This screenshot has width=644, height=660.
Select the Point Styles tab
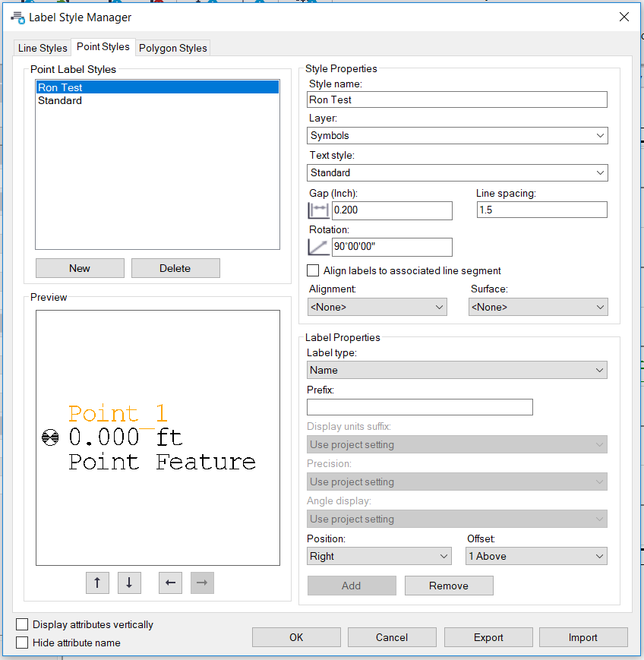pos(103,47)
